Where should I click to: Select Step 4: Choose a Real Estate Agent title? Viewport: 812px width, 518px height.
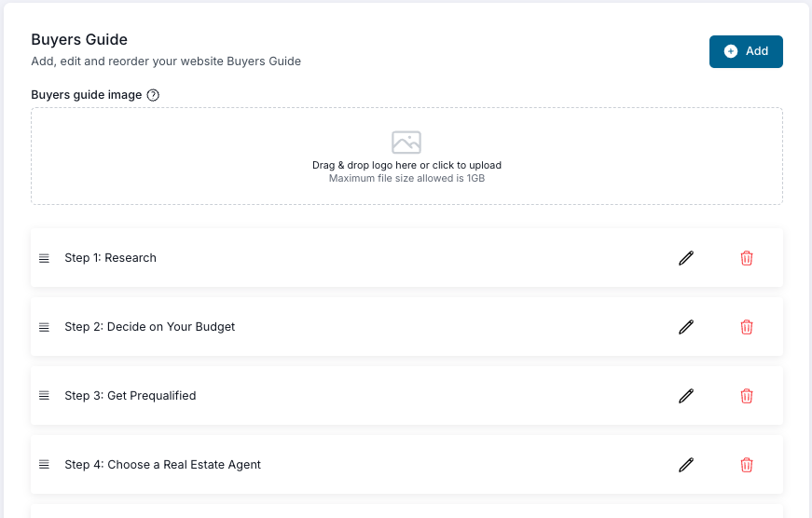162,465
